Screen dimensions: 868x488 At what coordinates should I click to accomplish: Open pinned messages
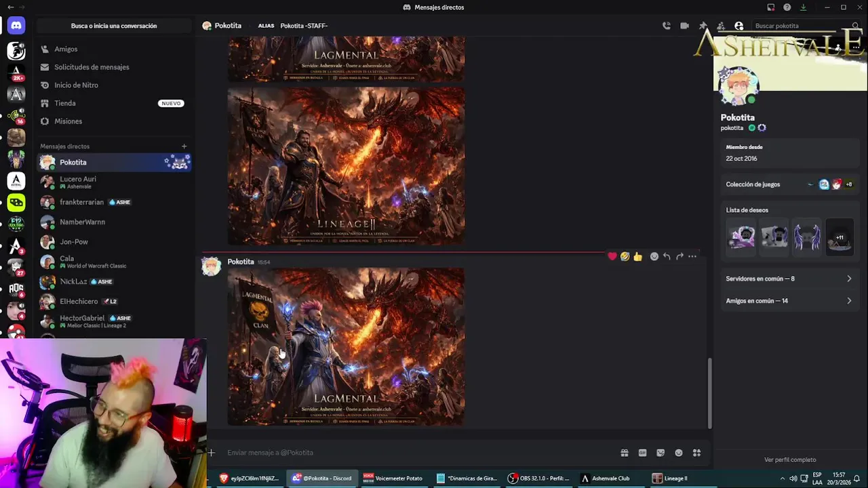703,26
